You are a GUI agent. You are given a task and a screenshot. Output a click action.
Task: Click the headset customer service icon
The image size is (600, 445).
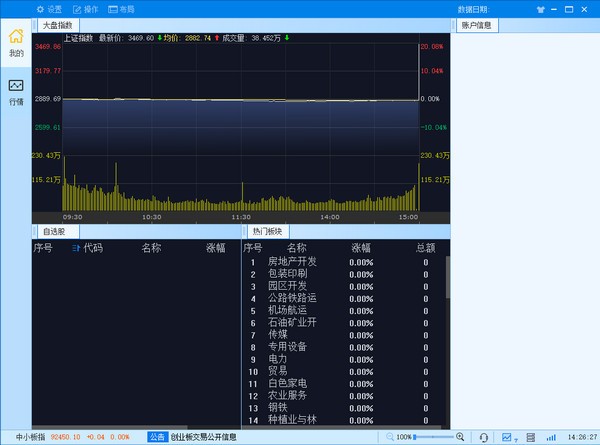(x=485, y=437)
